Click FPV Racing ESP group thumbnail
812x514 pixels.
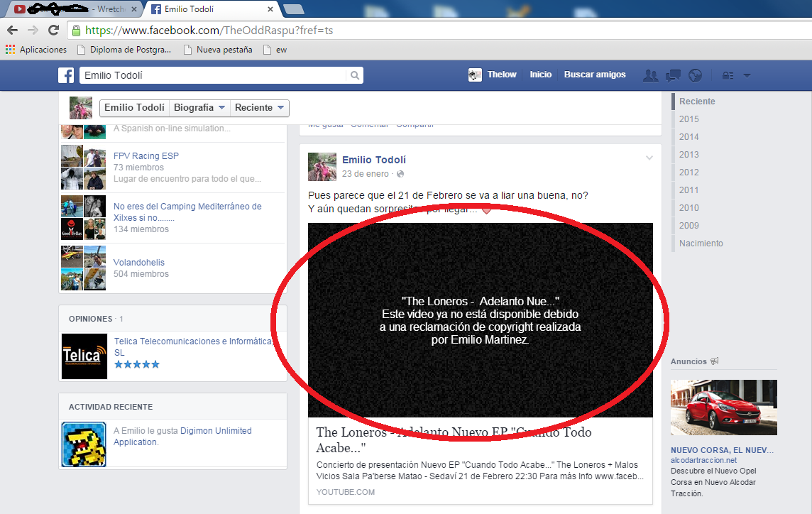[83, 168]
